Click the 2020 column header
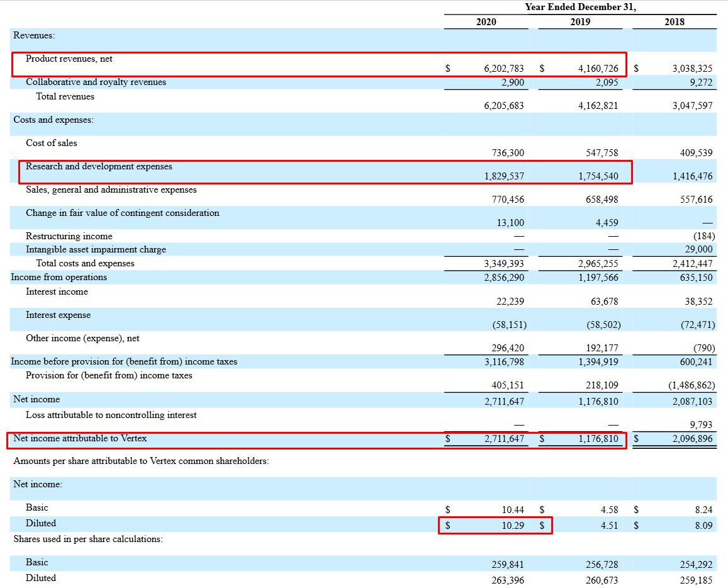Viewport: 728px width, 588px height. tap(486, 22)
